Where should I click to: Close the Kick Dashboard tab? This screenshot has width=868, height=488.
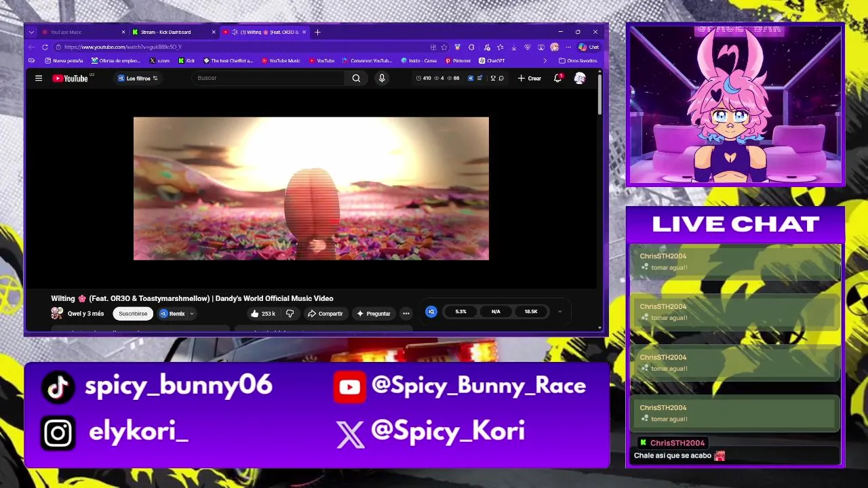pyautogui.click(x=214, y=32)
